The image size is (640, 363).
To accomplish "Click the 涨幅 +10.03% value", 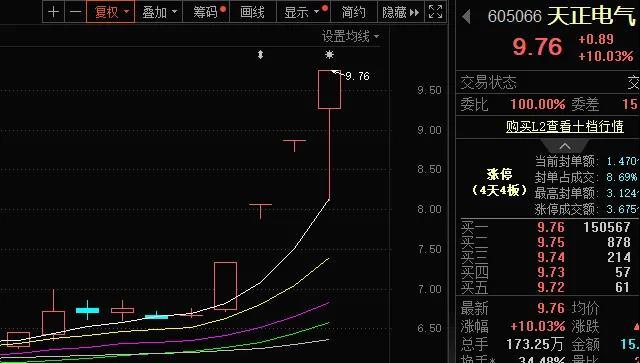I will (538, 326).
